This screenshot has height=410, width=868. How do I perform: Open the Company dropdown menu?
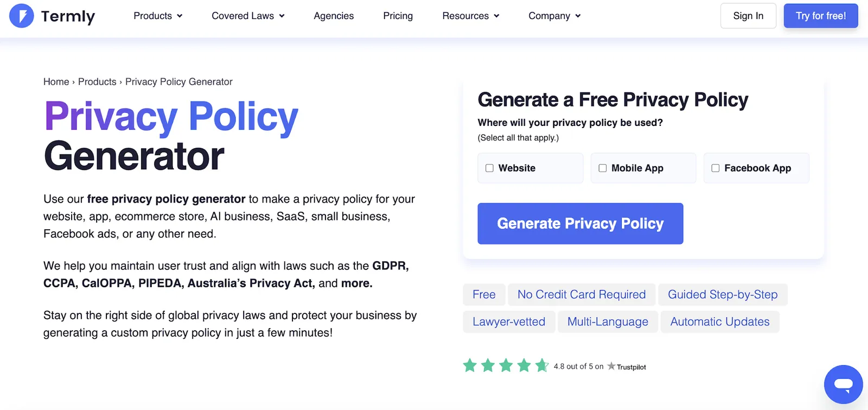pyautogui.click(x=554, y=16)
